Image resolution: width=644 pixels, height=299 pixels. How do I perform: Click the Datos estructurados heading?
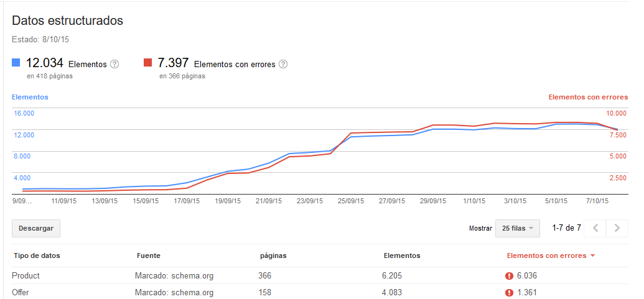tap(67, 21)
